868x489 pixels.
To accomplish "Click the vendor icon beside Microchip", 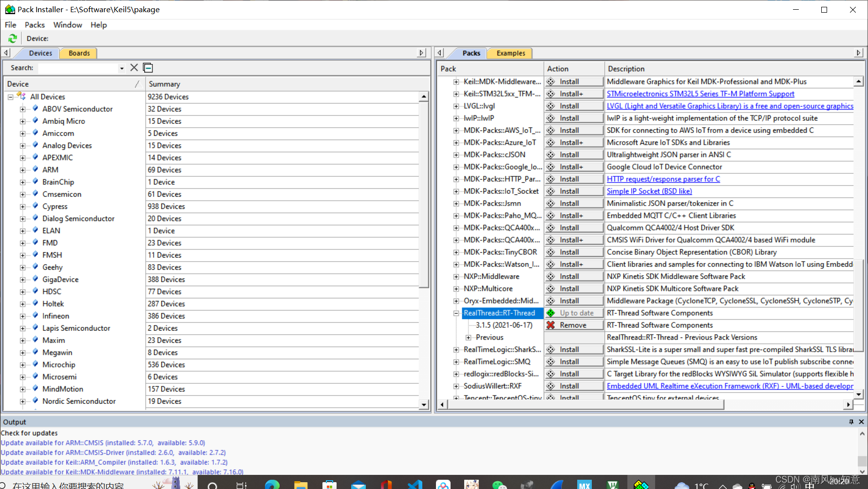I will tap(36, 364).
